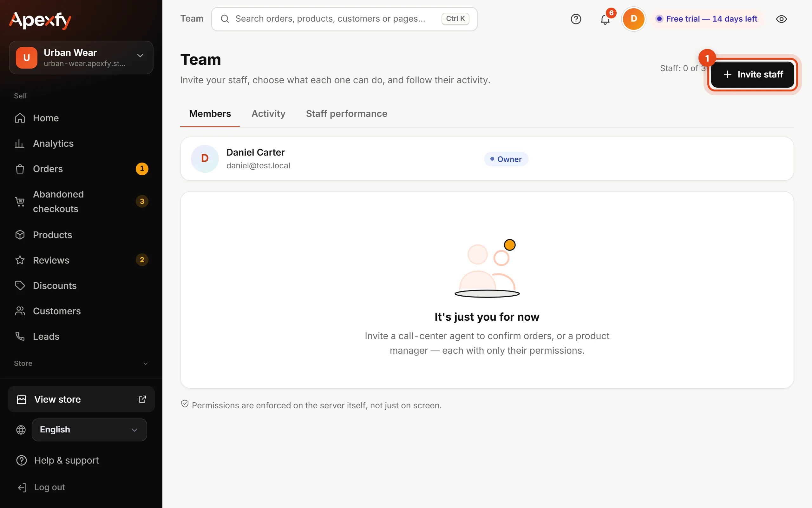Image resolution: width=812 pixels, height=508 pixels.
Task: Open the top bar help question mark
Action: (x=576, y=19)
